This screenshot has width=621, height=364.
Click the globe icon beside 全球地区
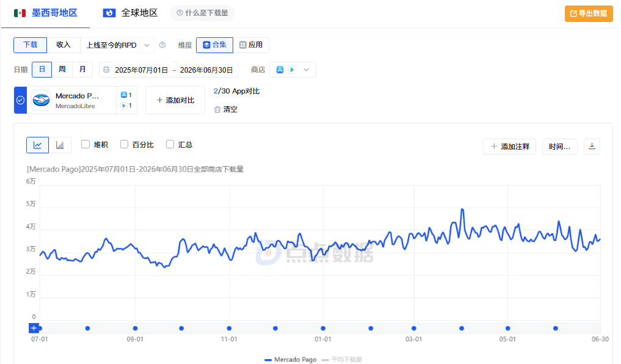pos(109,13)
